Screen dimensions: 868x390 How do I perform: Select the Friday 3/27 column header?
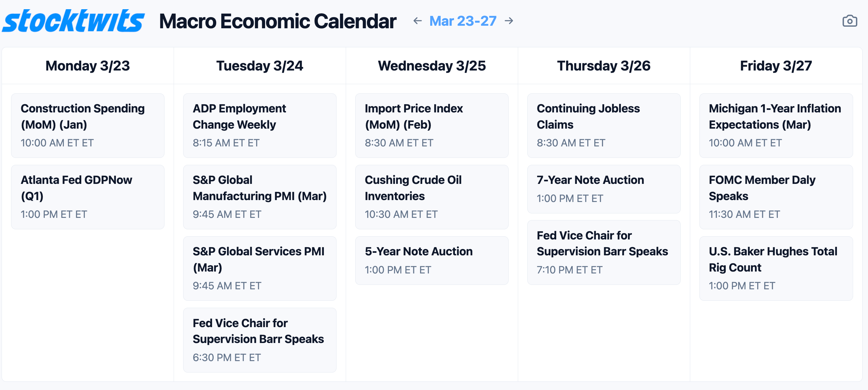[x=776, y=66]
